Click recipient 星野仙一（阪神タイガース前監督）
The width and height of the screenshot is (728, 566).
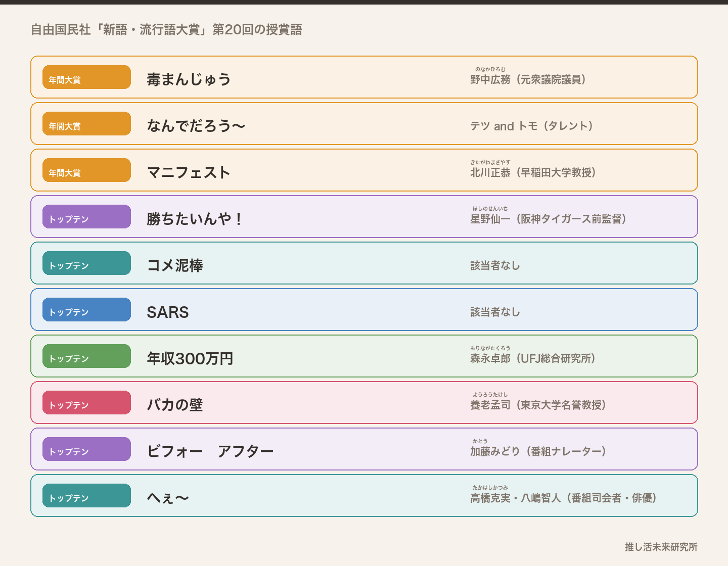coord(549,219)
